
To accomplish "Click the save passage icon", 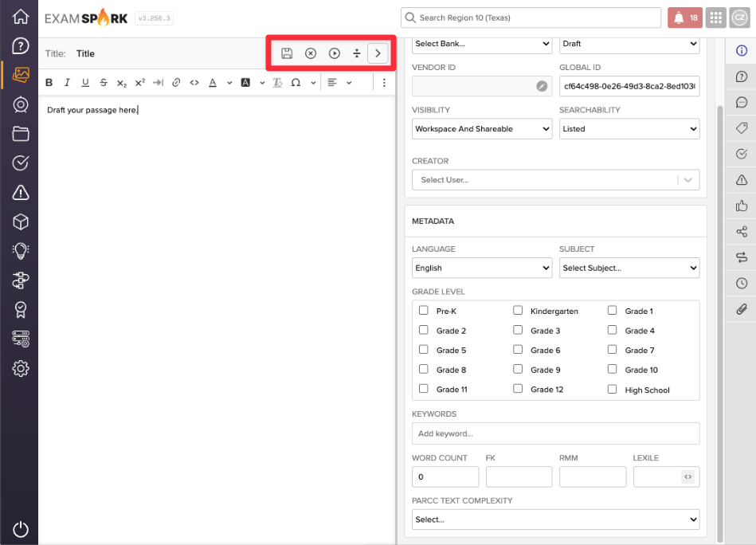I will point(287,53).
